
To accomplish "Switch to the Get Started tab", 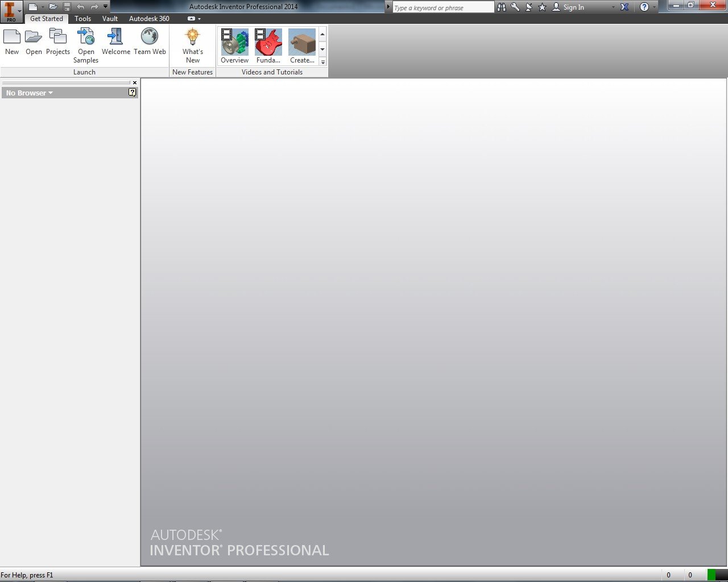I will [x=47, y=19].
